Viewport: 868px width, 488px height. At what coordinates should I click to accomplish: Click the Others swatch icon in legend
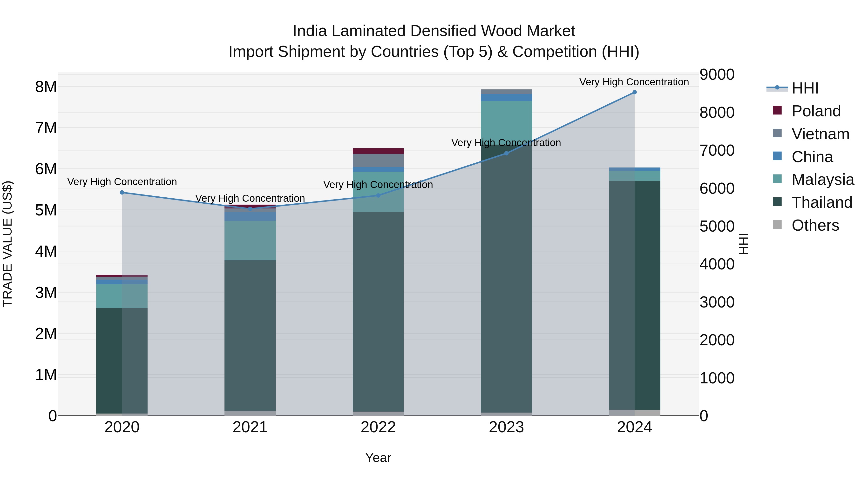click(777, 224)
